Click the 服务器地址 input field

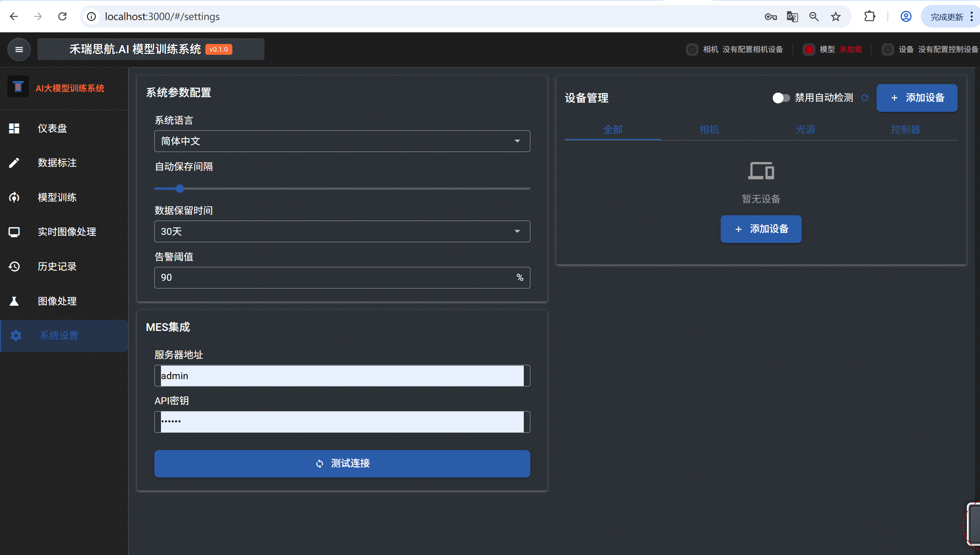click(x=342, y=376)
